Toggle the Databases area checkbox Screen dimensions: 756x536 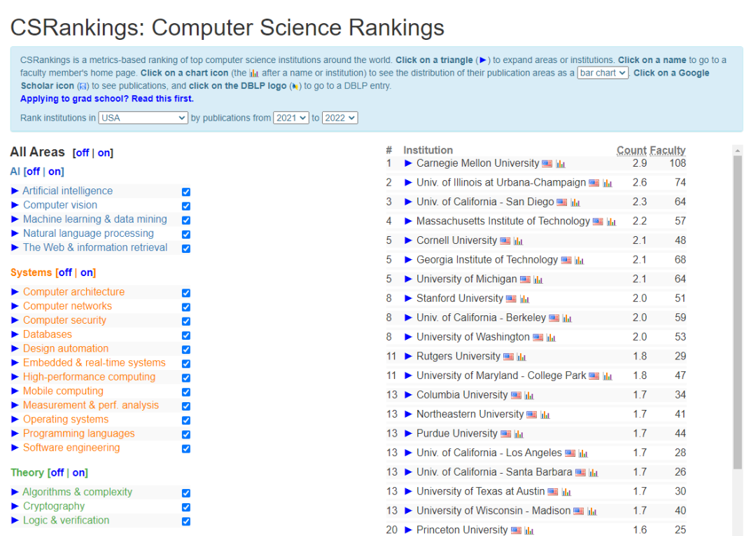pyautogui.click(x=186, y=335)
